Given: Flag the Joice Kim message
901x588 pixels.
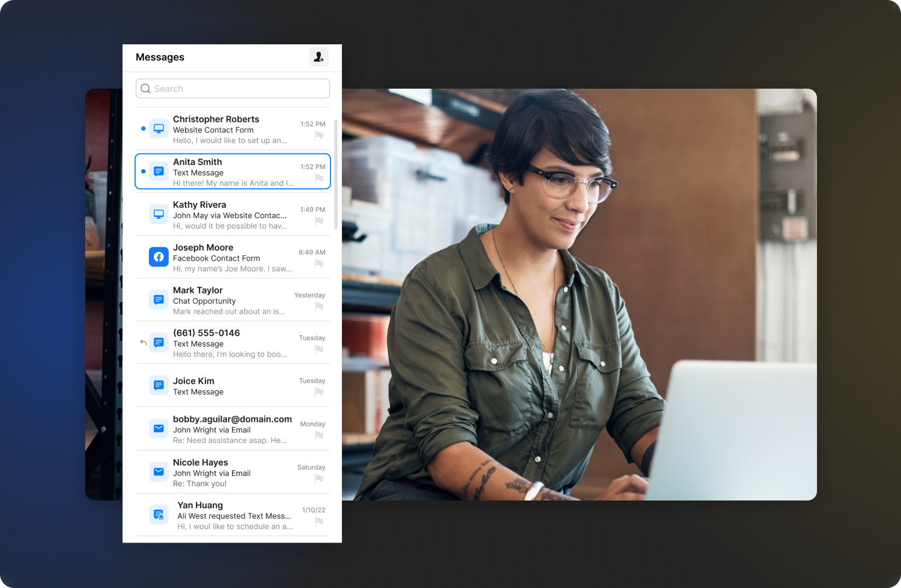Looking at the screenshot, I should point(319,392).
